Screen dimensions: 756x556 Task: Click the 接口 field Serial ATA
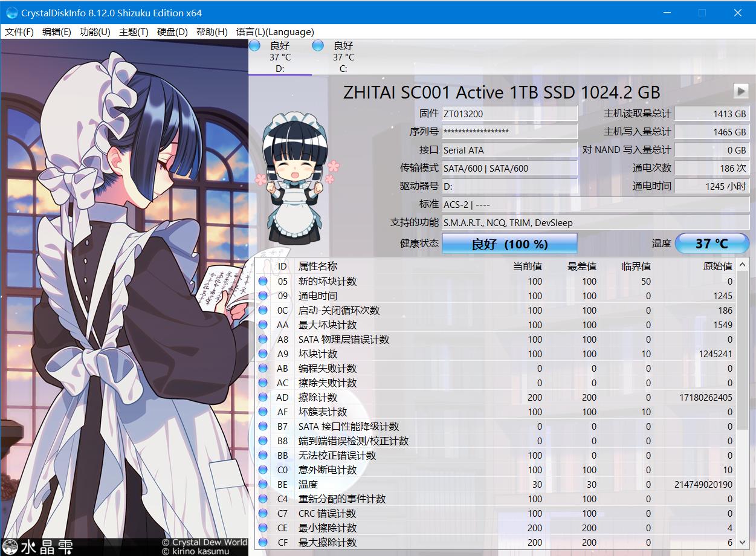509,150
